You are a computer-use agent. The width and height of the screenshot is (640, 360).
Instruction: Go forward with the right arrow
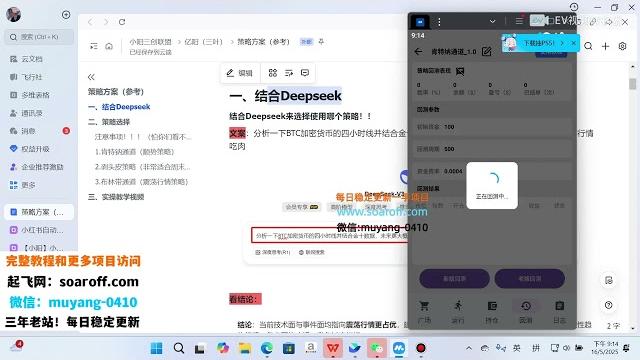(106, 22)
